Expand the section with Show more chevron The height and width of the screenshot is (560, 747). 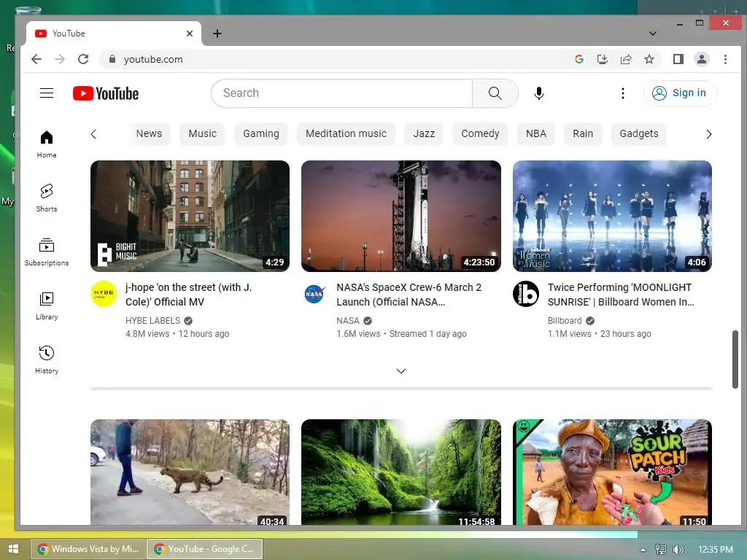(401, 371)
